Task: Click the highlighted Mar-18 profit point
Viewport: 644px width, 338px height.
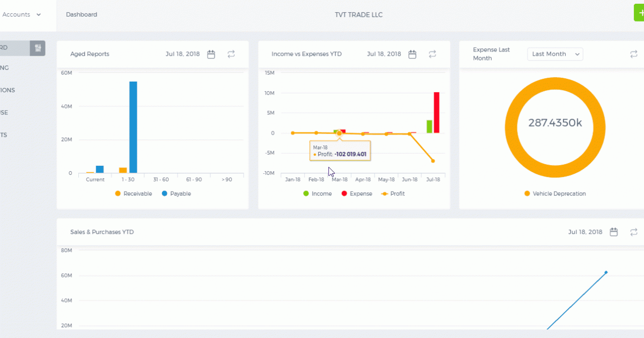Action: pos(339,133)
